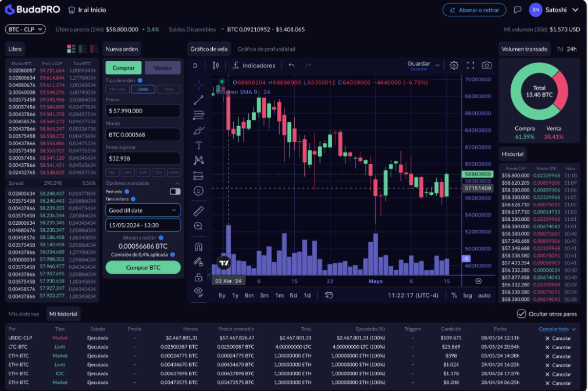Select the ruler measure tool
588x391 pixels.
(198, 211)
